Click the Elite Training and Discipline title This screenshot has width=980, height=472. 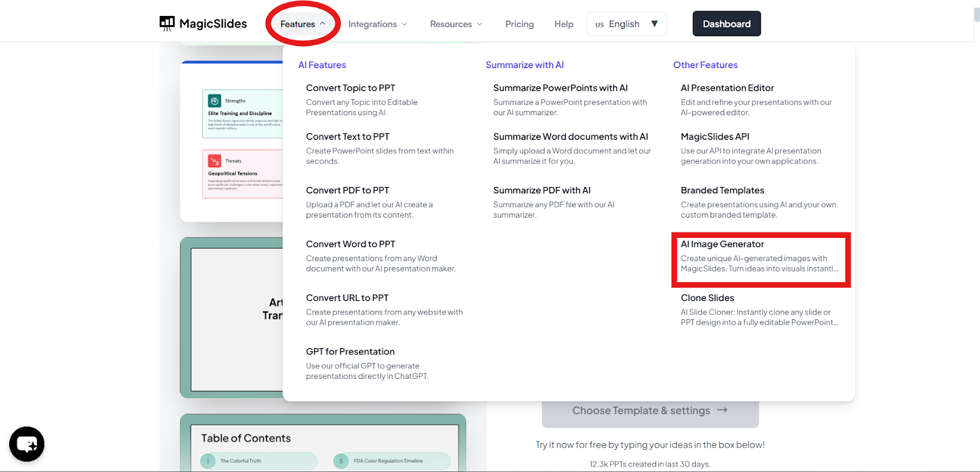(x=240, y=113)
